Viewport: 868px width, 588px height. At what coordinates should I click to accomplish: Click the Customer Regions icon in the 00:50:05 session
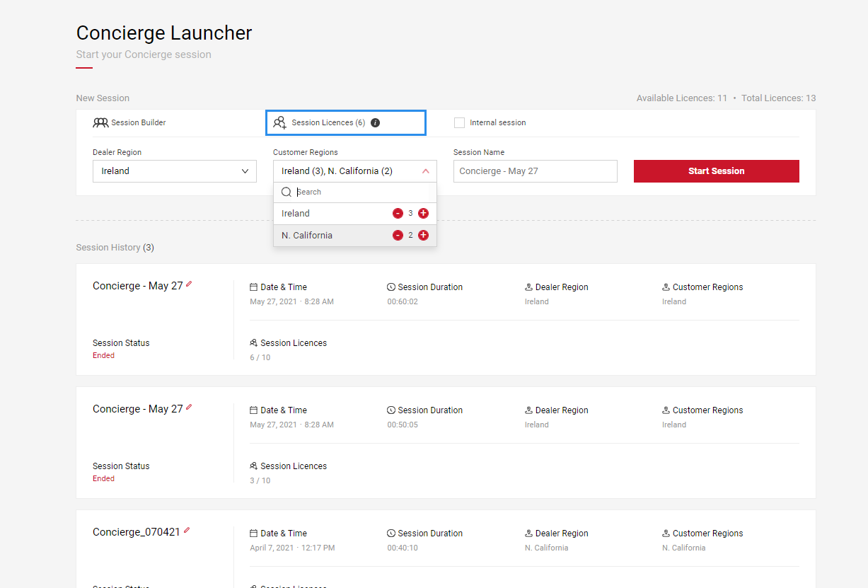tap(666, 410)
